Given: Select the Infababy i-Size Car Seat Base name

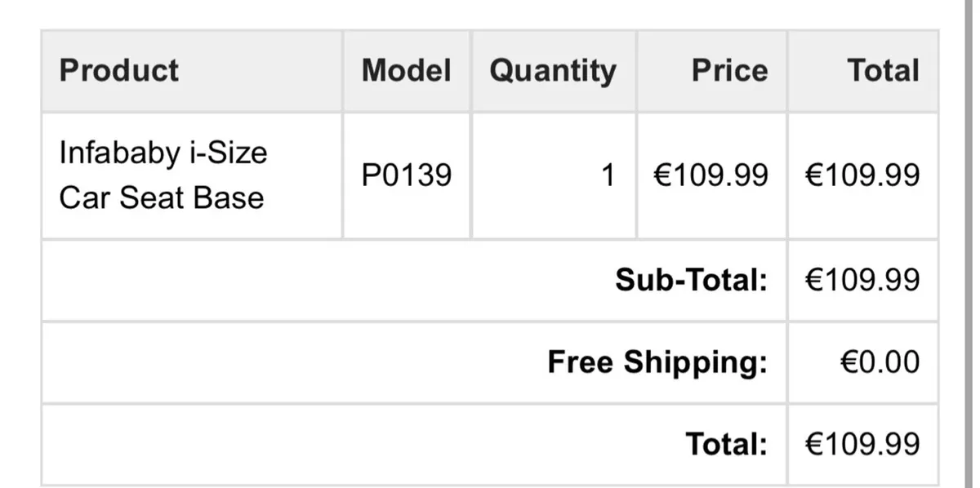Looking at the screenshot, I should coord(163,175).
